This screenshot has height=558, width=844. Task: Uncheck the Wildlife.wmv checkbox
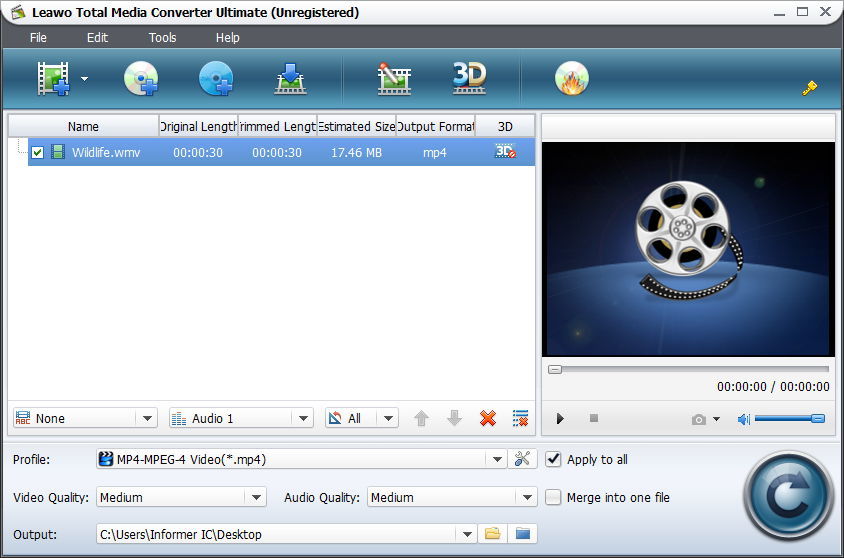point(37,152)
